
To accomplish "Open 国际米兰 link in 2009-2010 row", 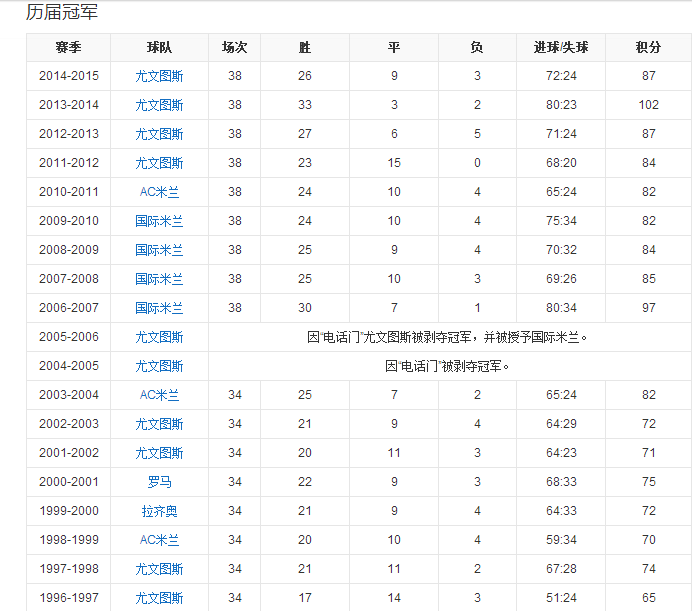I will 159,221.
